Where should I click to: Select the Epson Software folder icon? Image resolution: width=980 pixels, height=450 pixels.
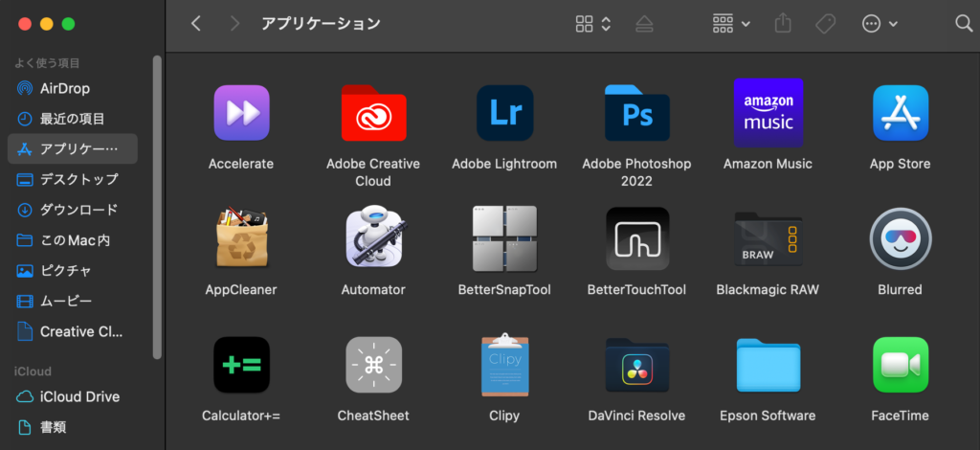pyautogui.click(x=768, y=365)
